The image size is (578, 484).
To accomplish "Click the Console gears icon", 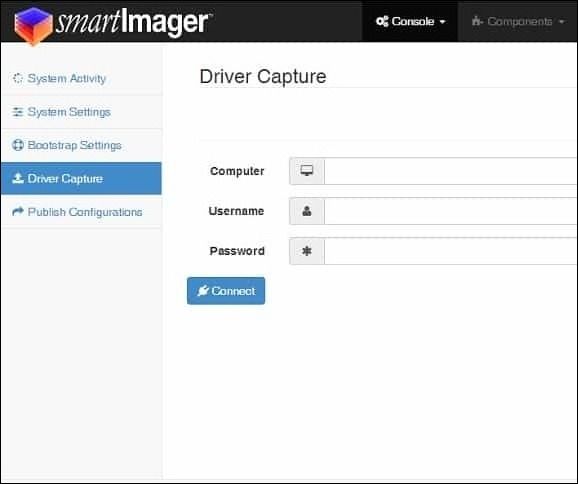I will pos(382,21).
